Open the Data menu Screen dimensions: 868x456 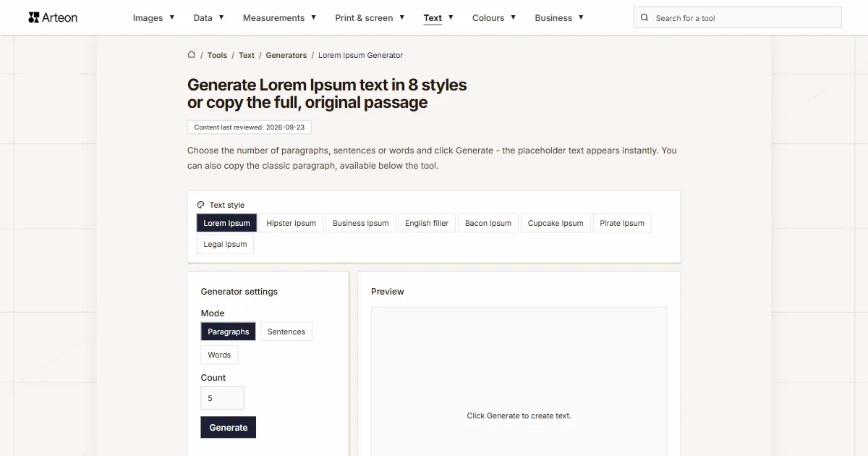[203, 18]
